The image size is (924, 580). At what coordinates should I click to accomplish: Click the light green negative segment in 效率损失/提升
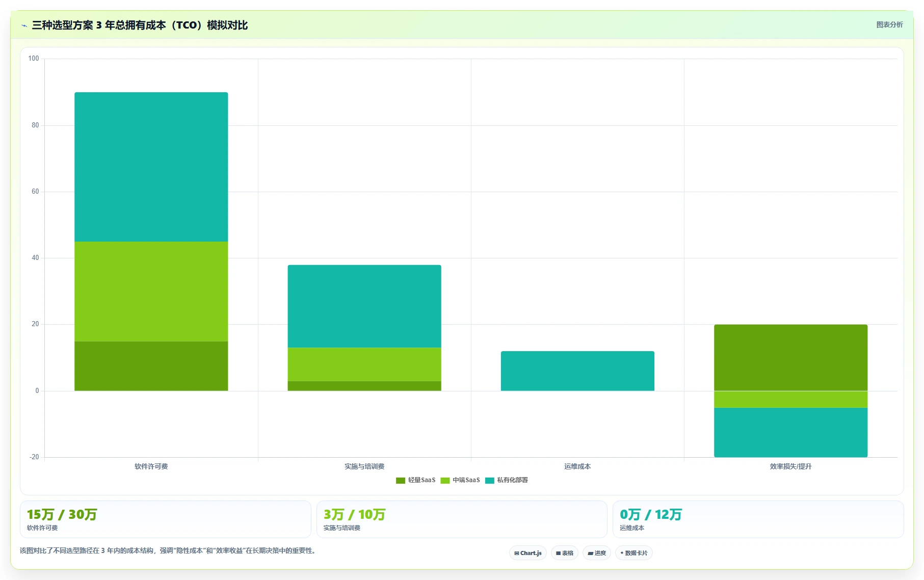coord(790,399)
